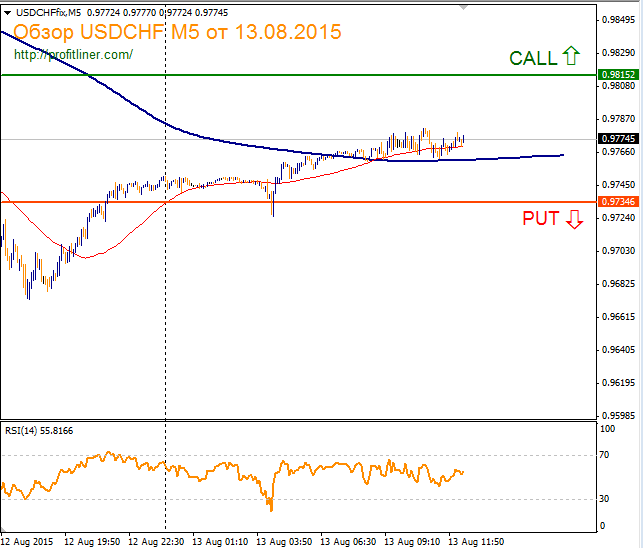Click the RSI 70 level scale label
The image size is (643, 548).
click(x=604, y=455)
